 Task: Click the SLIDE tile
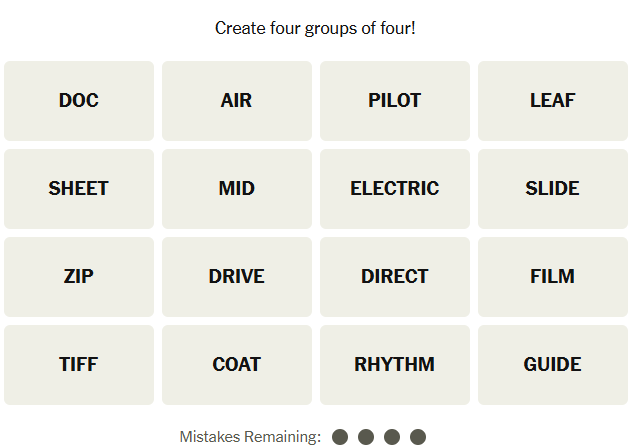click(x=552, y=189)
